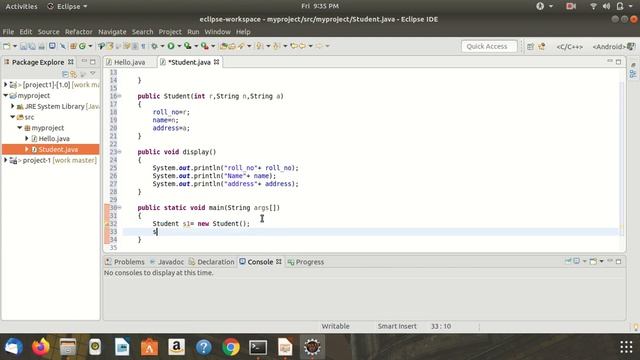The width and height of the screenshot is (640, 360).
Task: Click Activities in the top bar
Action: pyautogui.click(x=21, y=6)
